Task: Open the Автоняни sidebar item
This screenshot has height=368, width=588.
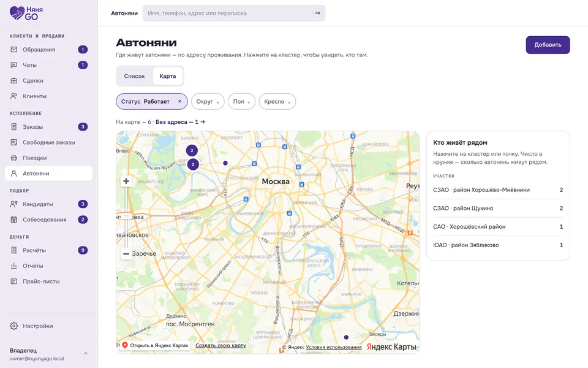Action: tap(49, 174)
